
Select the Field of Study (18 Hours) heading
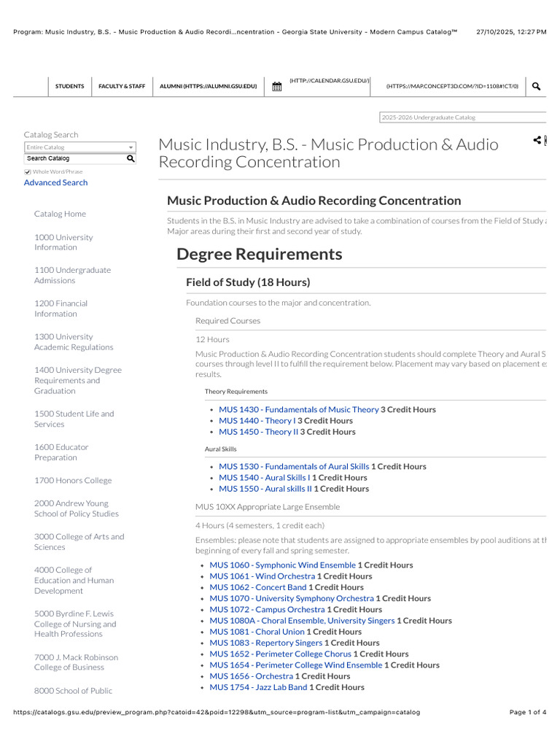[x=248, y=282]
